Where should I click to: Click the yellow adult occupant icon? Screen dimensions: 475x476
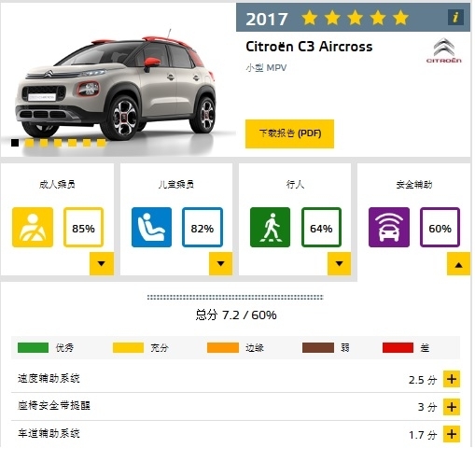pyautogui.click(x=33, y=229)
